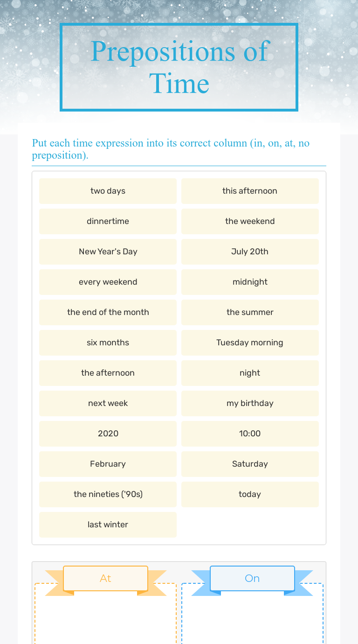
Task: Select the "midnight" expression tile
Action: [x=250, y=282]
